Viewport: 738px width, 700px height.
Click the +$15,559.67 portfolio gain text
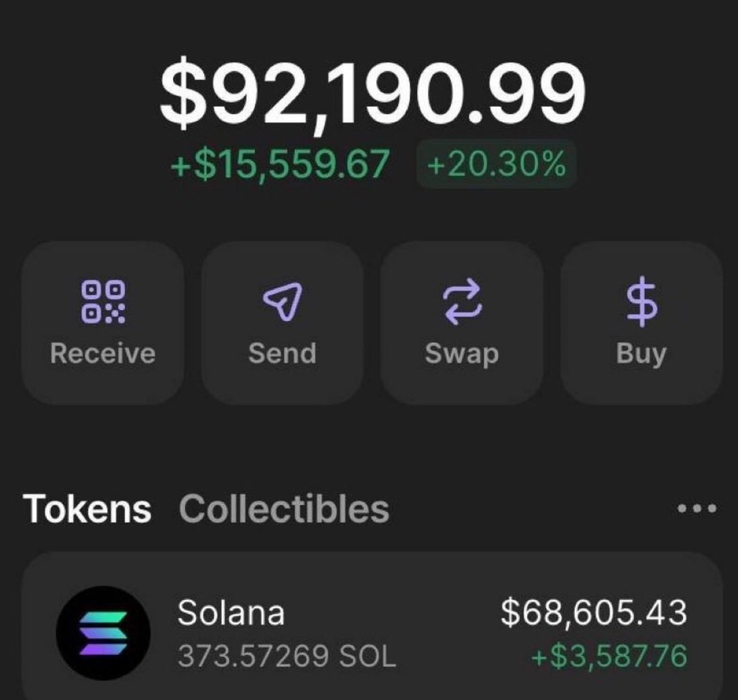(x=280, y=164)
